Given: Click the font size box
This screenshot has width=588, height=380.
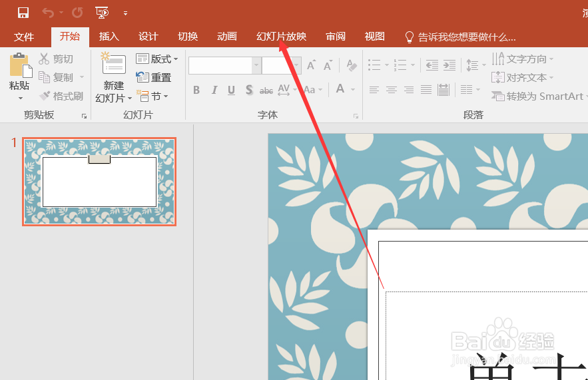Looking at the screenshot, I should click(x=277, y=66).
